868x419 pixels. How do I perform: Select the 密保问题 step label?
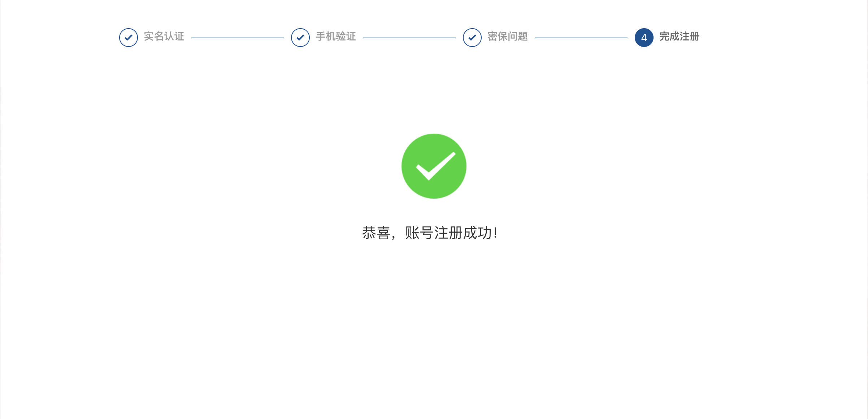click(508, 36)
